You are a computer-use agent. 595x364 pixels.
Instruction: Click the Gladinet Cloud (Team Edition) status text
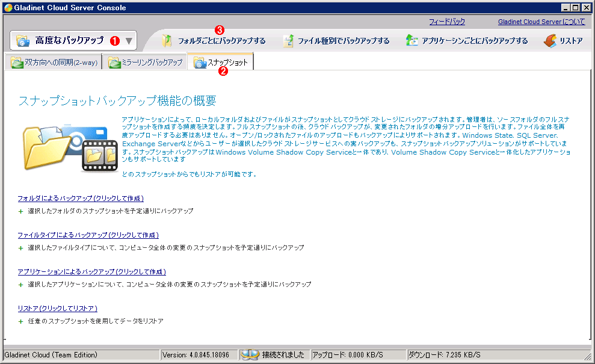click(x=51, y=355)
